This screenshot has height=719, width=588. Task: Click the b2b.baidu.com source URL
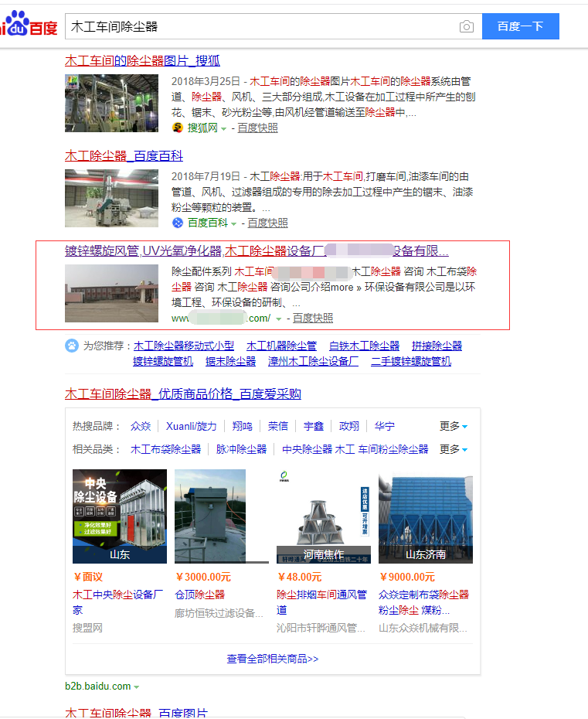97,686
